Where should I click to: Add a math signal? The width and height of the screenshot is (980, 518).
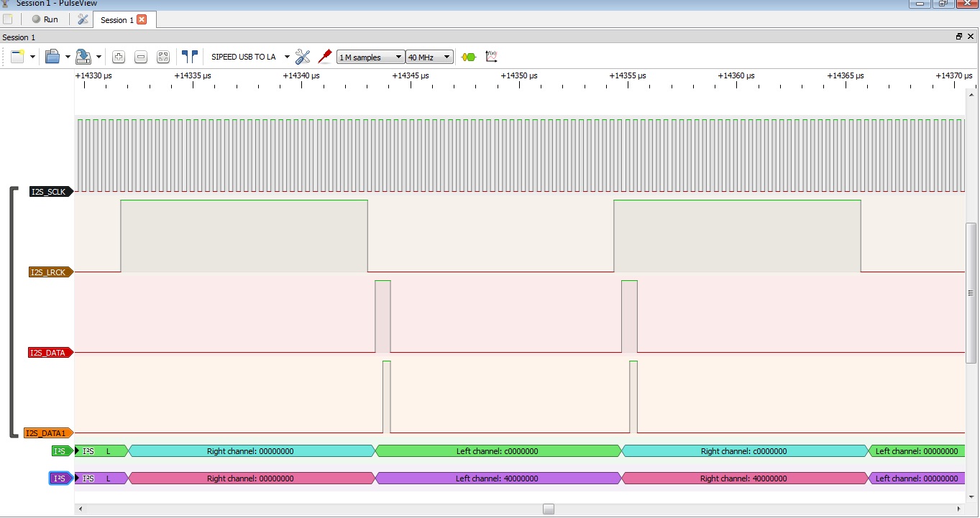[492, 56]
